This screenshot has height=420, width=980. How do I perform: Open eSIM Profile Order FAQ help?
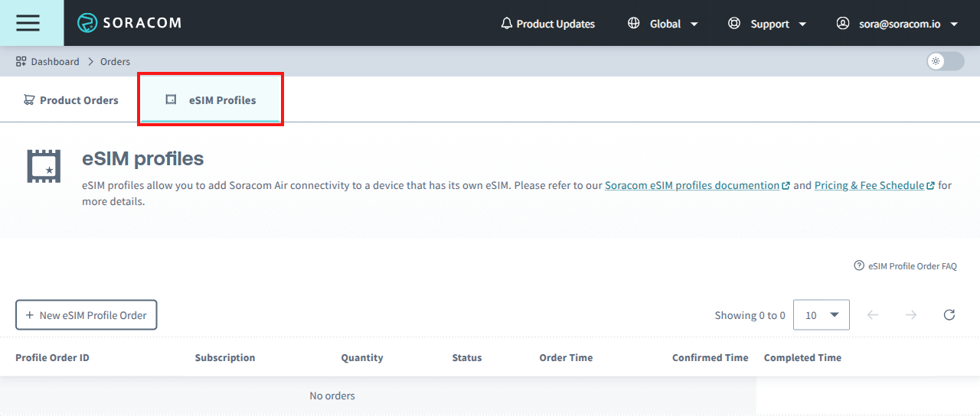click(905, 266)
